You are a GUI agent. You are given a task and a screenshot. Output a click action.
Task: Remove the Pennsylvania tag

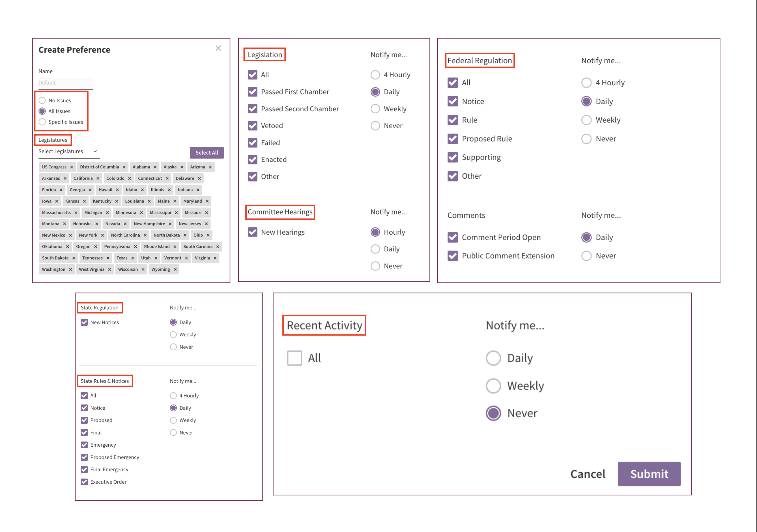point(136,246)
